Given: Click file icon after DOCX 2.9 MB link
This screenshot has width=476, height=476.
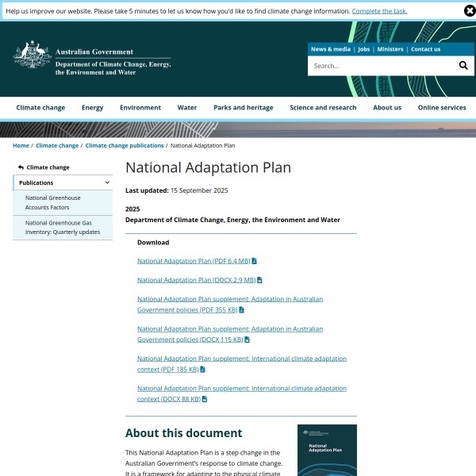Looking at the screenshot, I should [259, 280].
